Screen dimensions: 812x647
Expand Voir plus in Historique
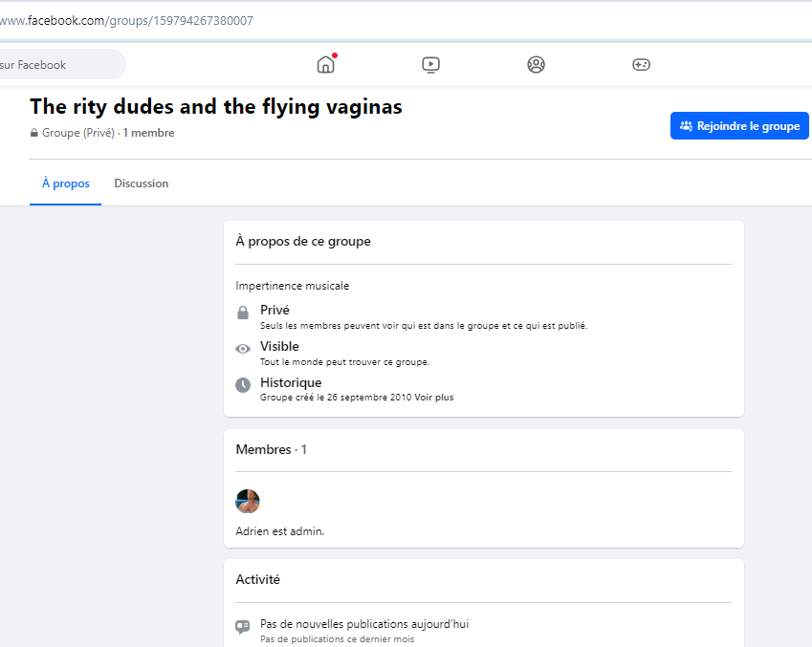tap(434, 398)
